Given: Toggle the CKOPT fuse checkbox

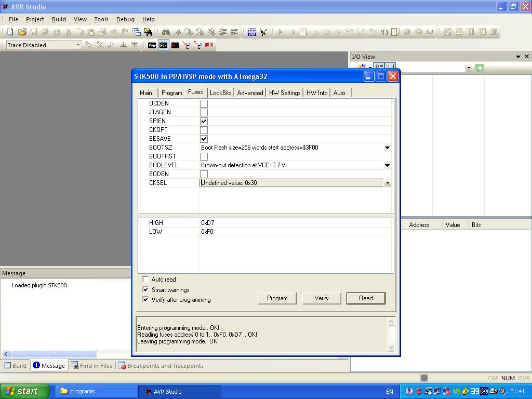Looking at the screenshot, I should pyautogui.click(x=204, y=130).
